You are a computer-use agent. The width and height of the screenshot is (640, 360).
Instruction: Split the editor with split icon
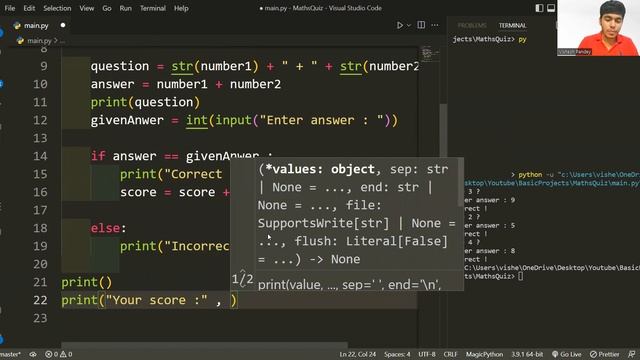click(421, 25)
